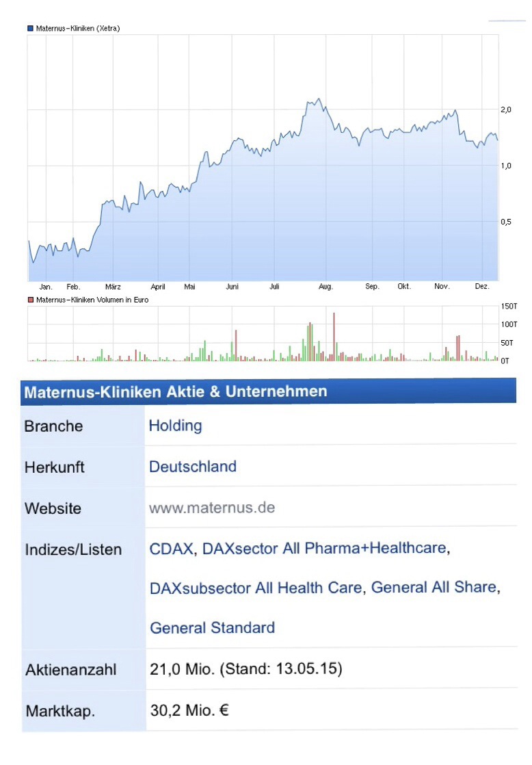Follow the Deutschland origin link
The height and width of the screenshot is (765, 532).
click(192, 467)
